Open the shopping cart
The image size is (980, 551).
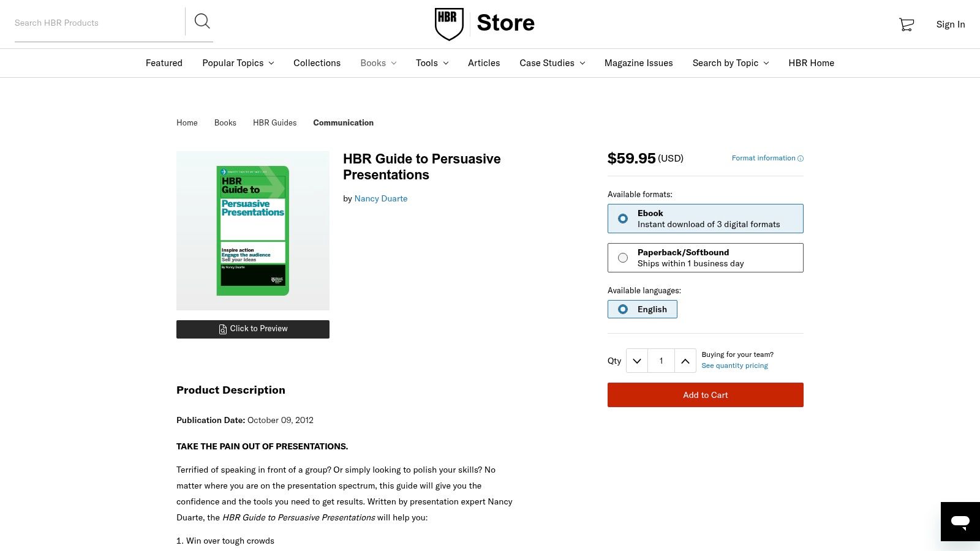pyautogui.click(x=906, y=24)
